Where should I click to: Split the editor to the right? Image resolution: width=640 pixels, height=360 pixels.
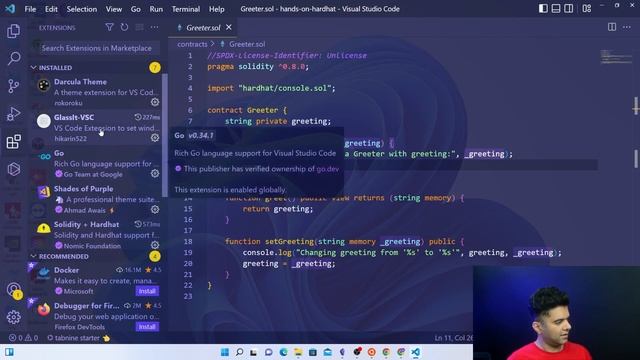tap(612, 27)
